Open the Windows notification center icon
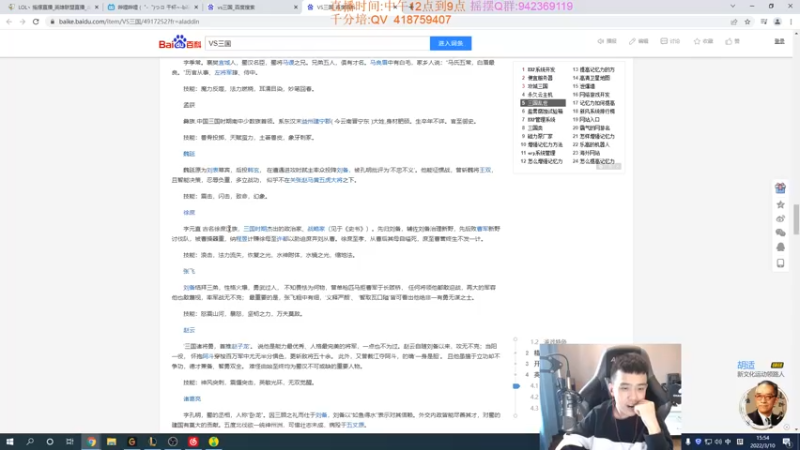 click(x=787, y=442)
